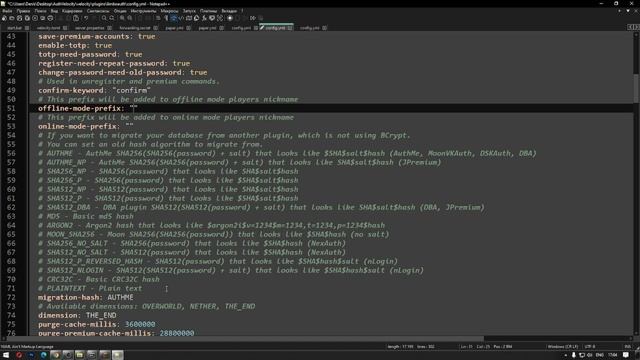Click the 'dimension: THE_END' line
The image size is (640, 360).
[77, 315]
